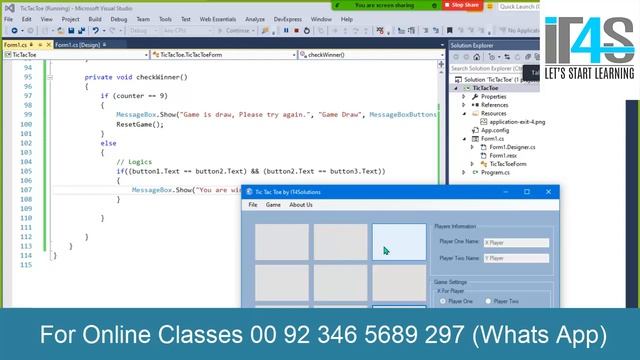This screenshot has width=640, height=360.
Task: Open the About Us menu in Tic Tac Toe
Action: tap(301, 205)
